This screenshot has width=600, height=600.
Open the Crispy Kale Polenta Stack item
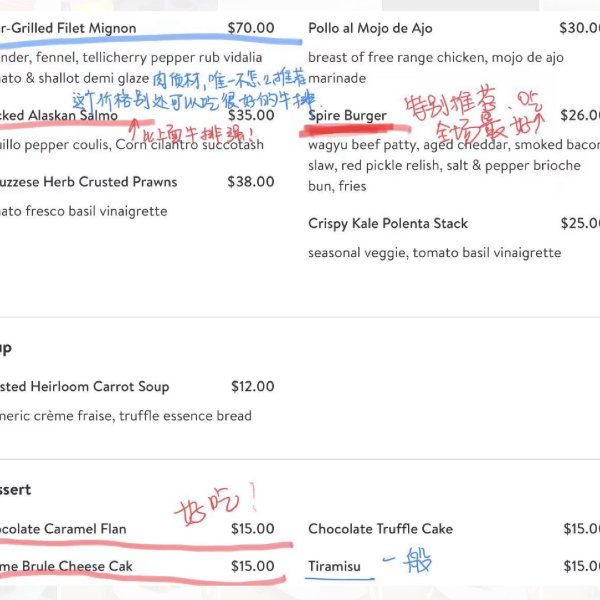click(388, 223)
